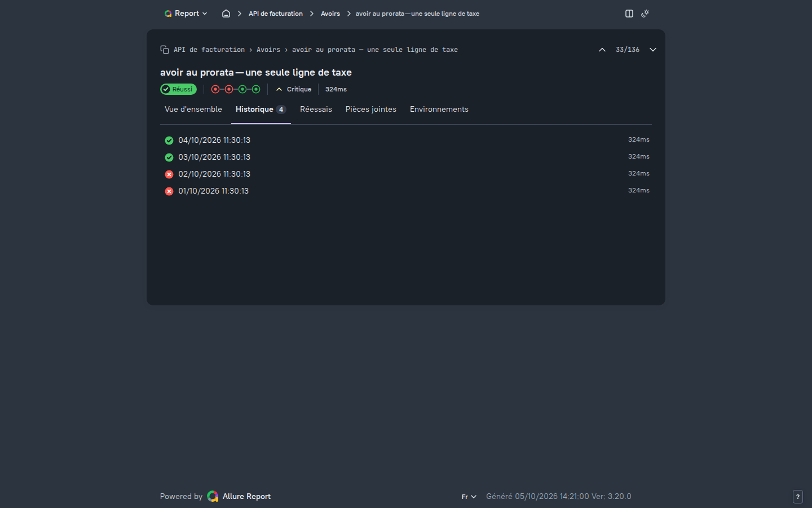Switch the color theme icon
This screenshot has width=812, height=508.
[645, 14]
